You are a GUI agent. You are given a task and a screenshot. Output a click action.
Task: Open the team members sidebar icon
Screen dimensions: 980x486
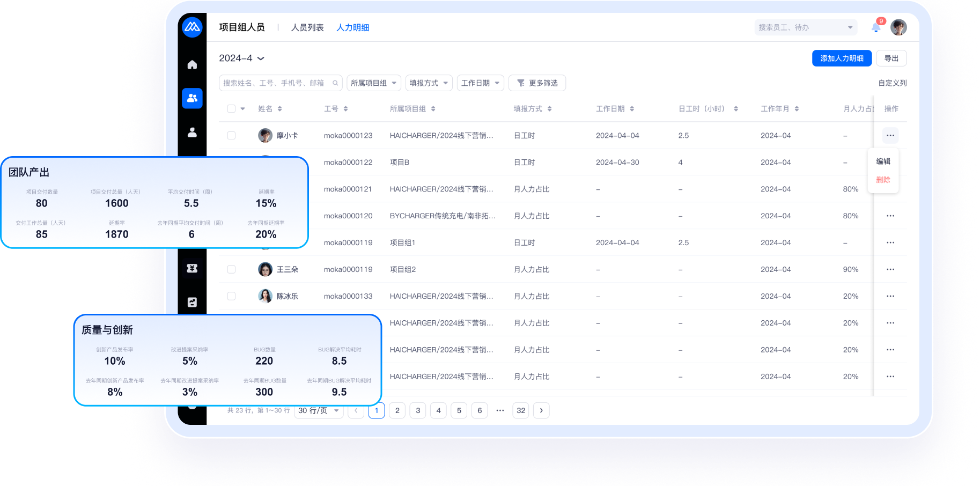pyautogui.click(x=192, y=98)
